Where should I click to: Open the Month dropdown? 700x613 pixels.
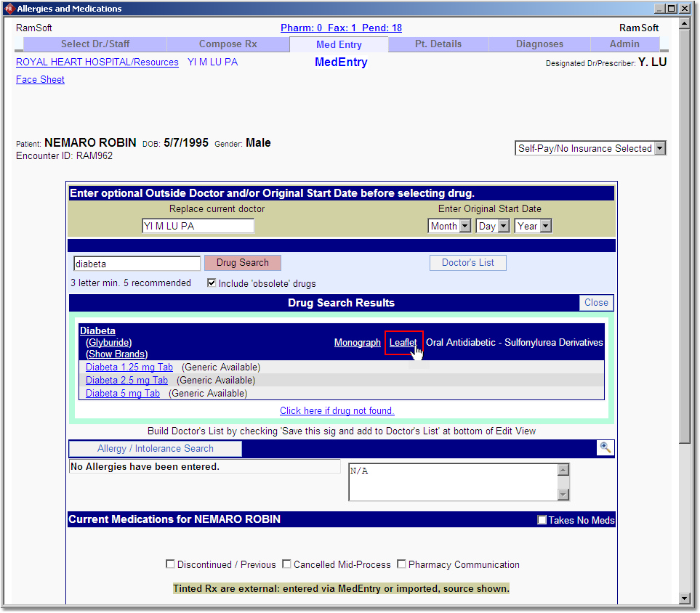click(449, 226)
